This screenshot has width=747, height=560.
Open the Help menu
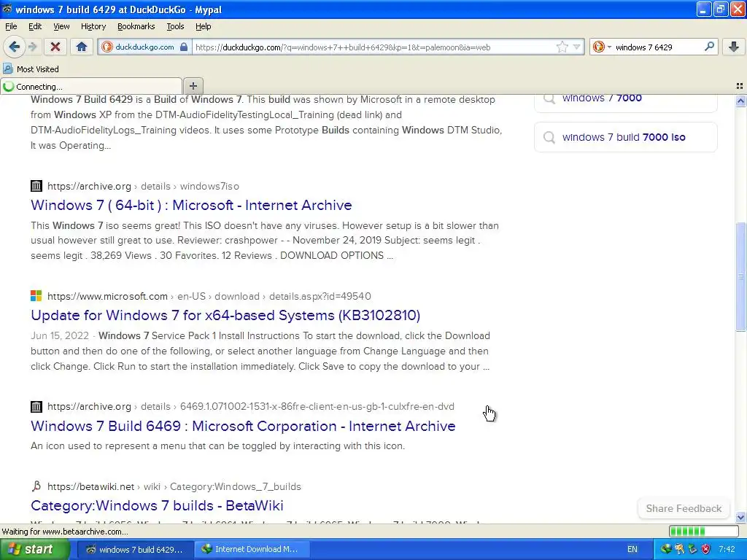tap(203, 26)
